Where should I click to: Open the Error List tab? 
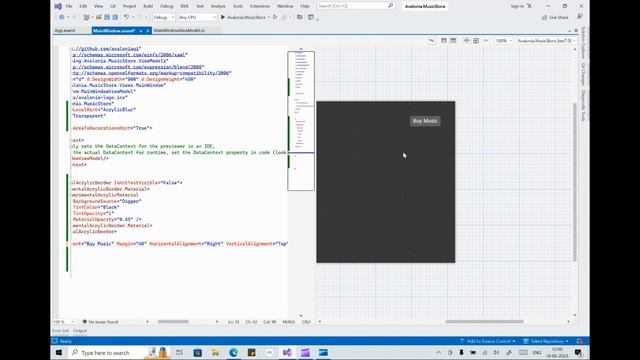pos(60,331)
